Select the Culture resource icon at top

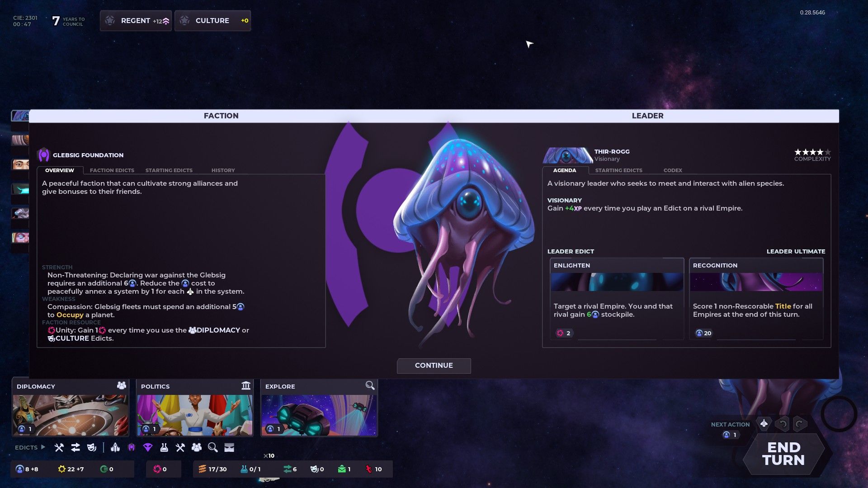coord(185,20)
